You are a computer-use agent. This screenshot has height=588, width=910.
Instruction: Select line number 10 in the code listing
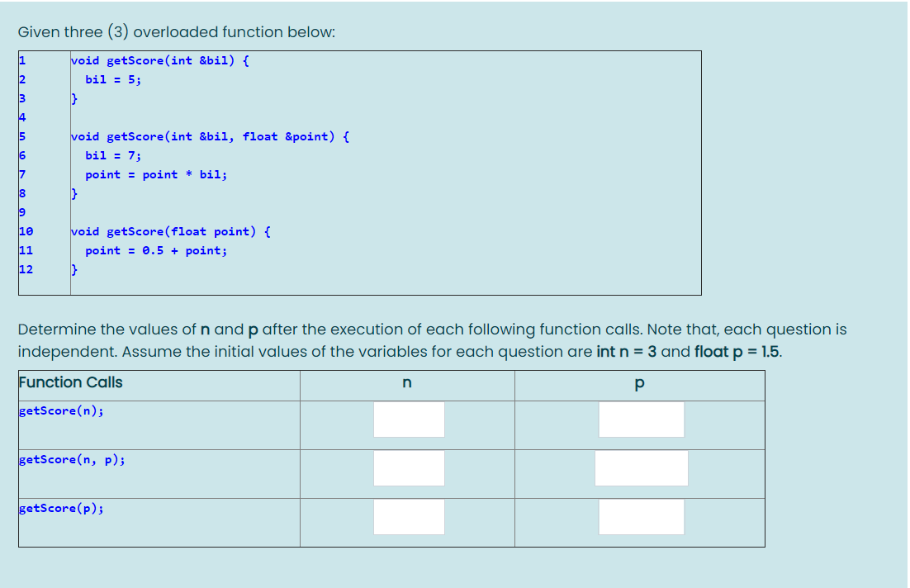point(25,231)
